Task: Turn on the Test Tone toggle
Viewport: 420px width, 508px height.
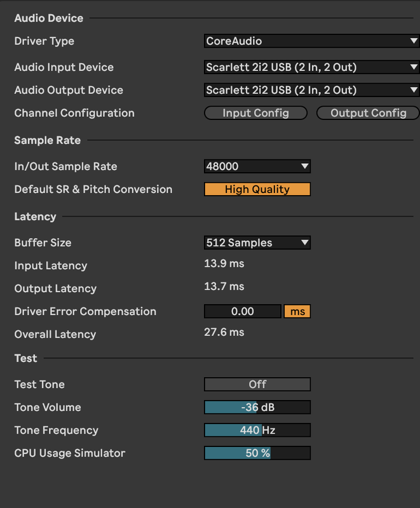Action: click(257, 384)
